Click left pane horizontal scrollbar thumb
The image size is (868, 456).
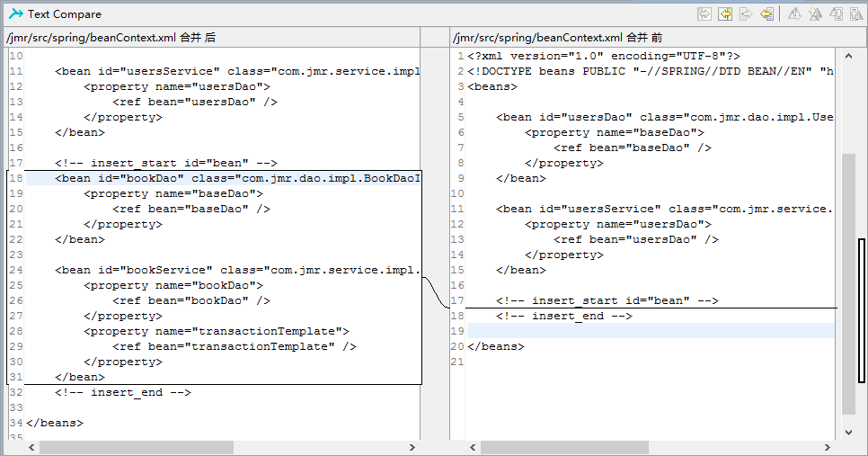pyautogui.click(x=137, y=447)
